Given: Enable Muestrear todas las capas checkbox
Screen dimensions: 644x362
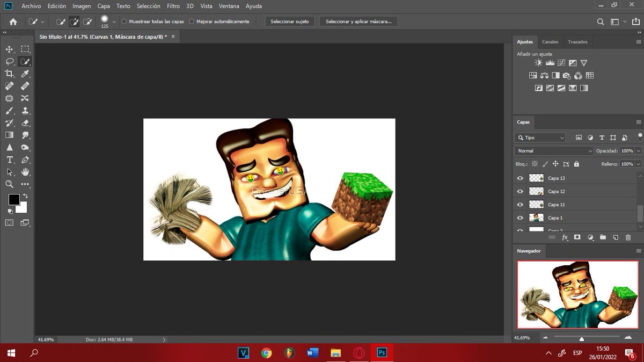Looking at the screenshot, I should (125, 21).
